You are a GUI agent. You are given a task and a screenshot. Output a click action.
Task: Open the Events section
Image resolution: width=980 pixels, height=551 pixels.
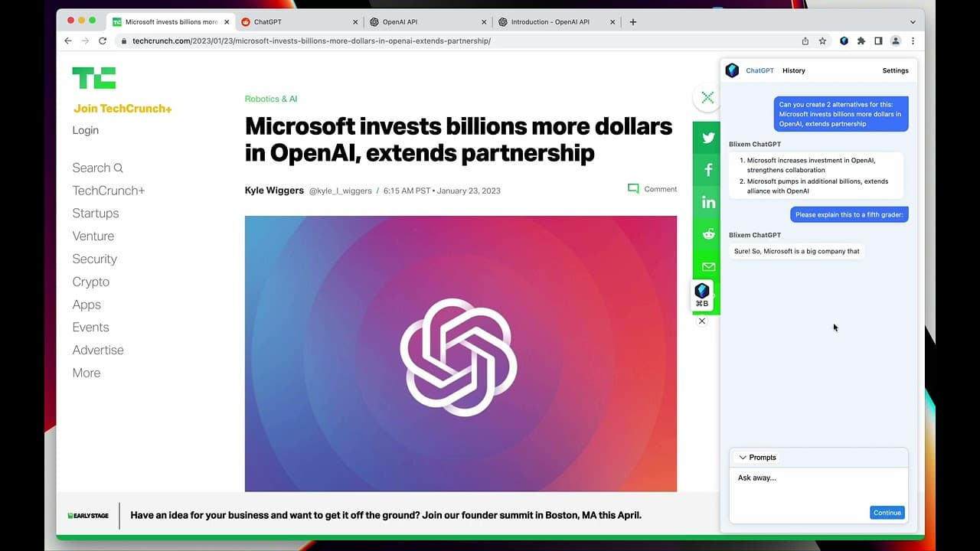tap(91, 327)
